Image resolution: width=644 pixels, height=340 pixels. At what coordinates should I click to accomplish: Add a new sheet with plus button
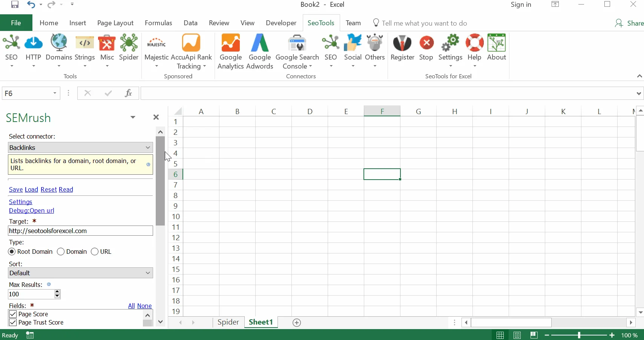(x=297, y=323)
